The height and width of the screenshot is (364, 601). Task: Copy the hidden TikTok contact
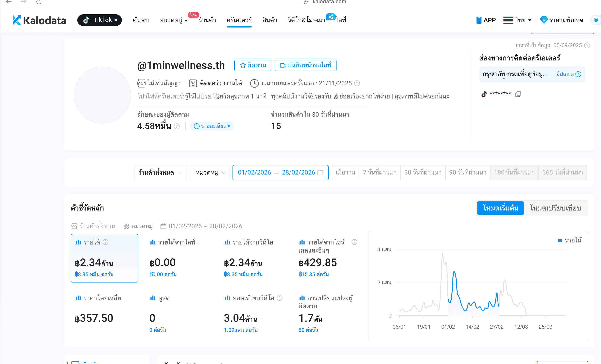tap(518, 94)
